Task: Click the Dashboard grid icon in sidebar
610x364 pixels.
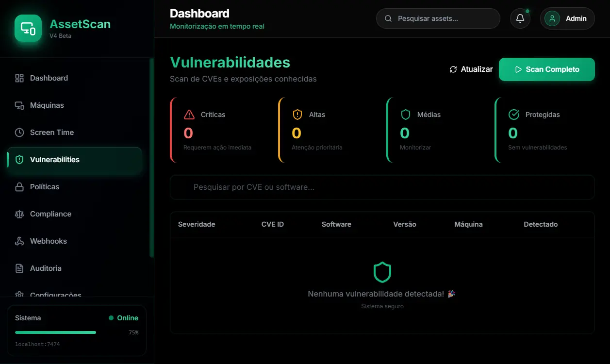Action: pyautogui.click(x=19, y=78)
